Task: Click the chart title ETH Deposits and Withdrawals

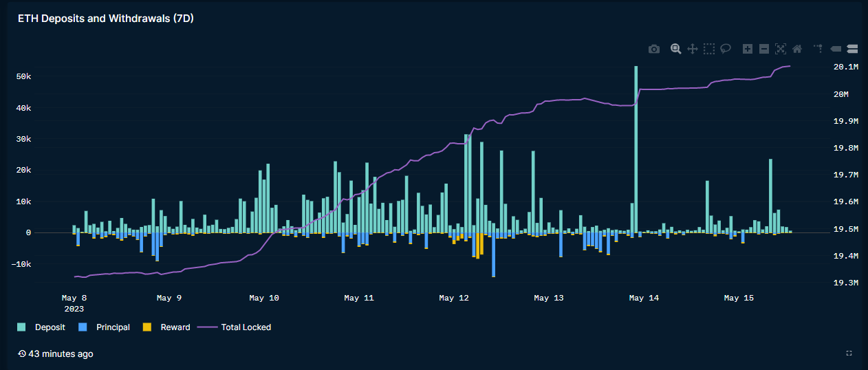Action: 106,19
